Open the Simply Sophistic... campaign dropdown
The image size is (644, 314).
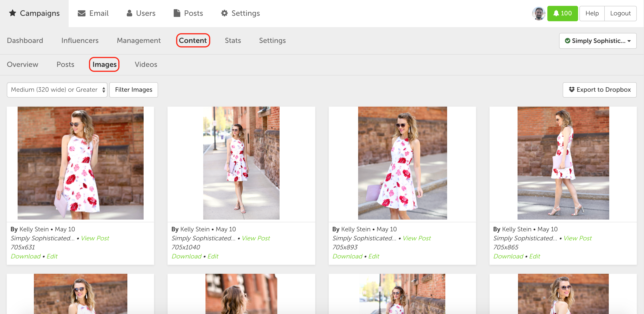[x=597, y=41]
